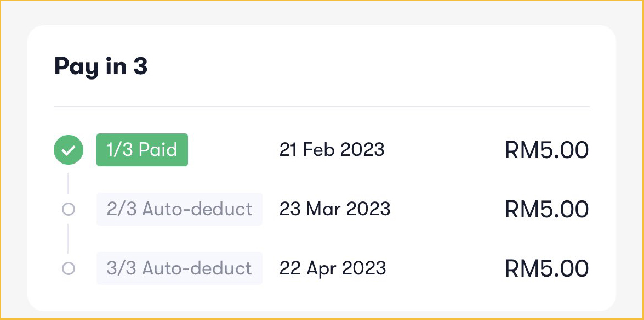Viewport: 644px width, 320px height.
Task: Click the Pay in 3 heading
Action: pos(101,67)
